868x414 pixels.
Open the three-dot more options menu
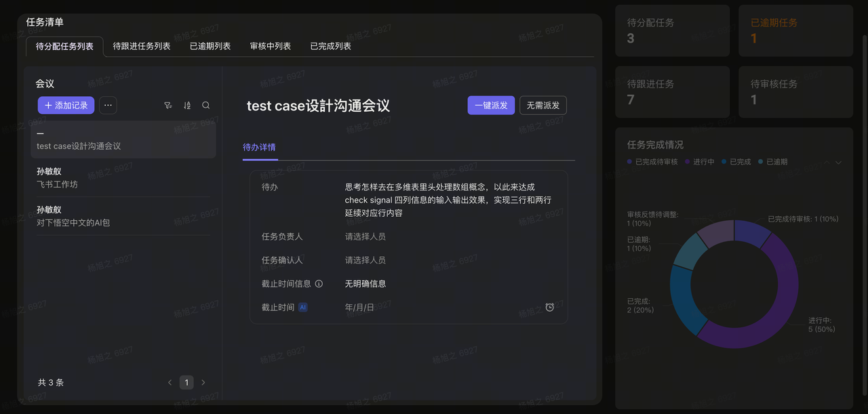pyautogui.click(x=108, y=106)
